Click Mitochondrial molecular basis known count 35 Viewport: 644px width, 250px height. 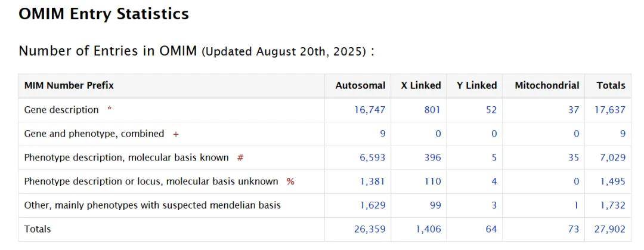(x=573, y=158)
